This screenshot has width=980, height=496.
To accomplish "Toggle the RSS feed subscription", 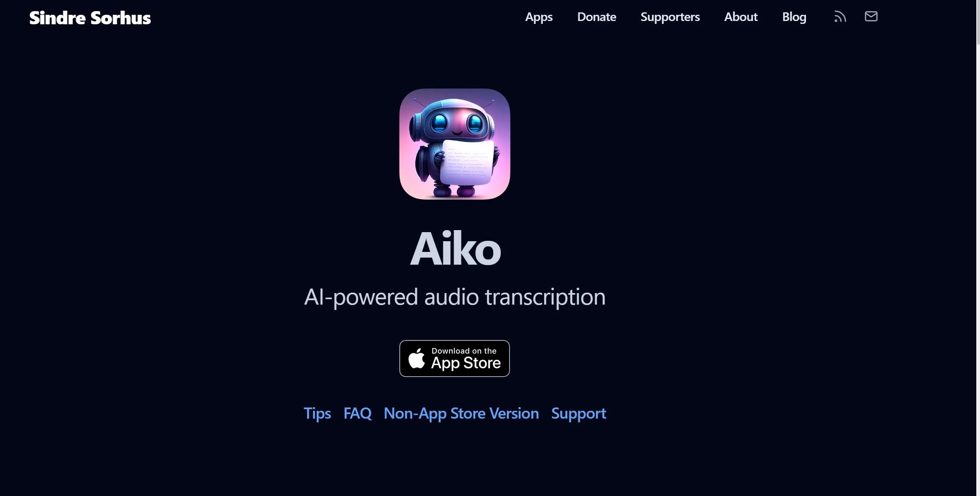I will pos(840,16).
